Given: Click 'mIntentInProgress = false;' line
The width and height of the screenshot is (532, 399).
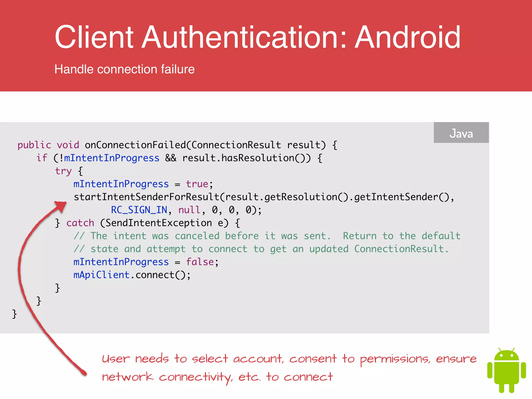Looking at the screenshot, I should [x=146, y=262].
